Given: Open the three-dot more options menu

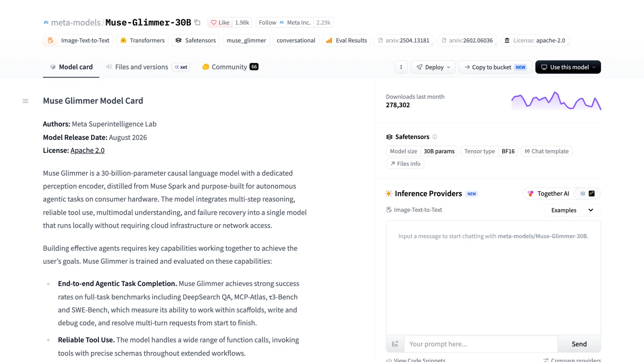Looking at the screenshot, I should (401, 67).
